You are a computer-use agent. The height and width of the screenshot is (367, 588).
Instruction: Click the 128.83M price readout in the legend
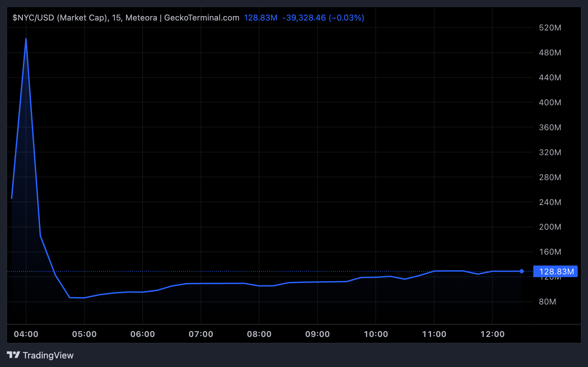pos(261,17)
